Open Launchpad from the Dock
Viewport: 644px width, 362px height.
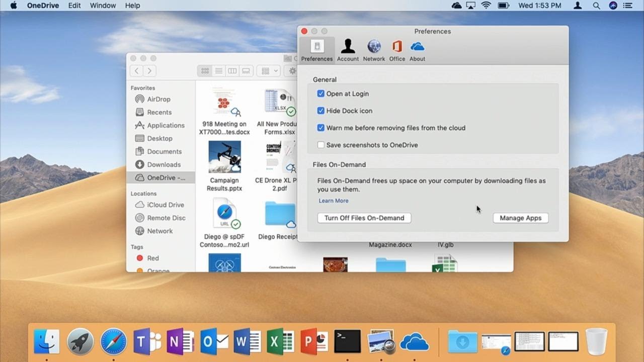tap(80, 342)
